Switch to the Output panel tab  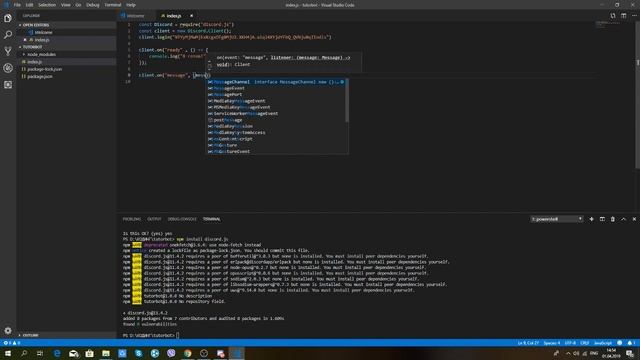pyautogui.click(x=154, y=219)
